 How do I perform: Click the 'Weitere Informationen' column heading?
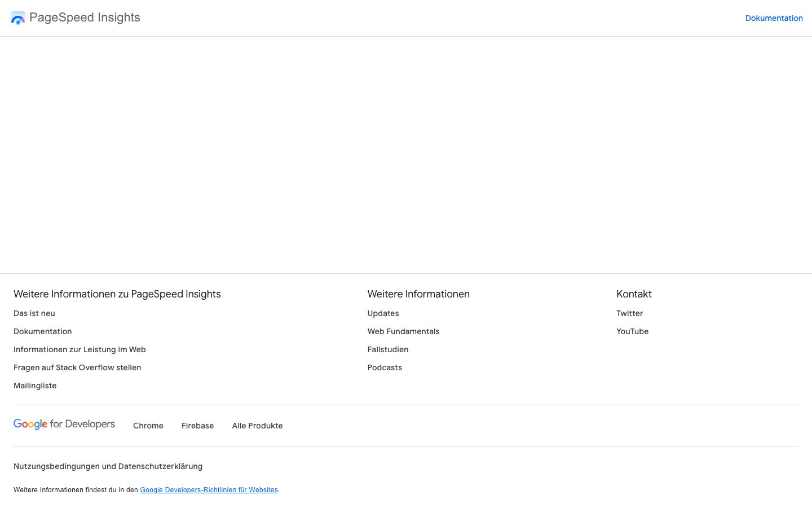[x=418, y=294]
